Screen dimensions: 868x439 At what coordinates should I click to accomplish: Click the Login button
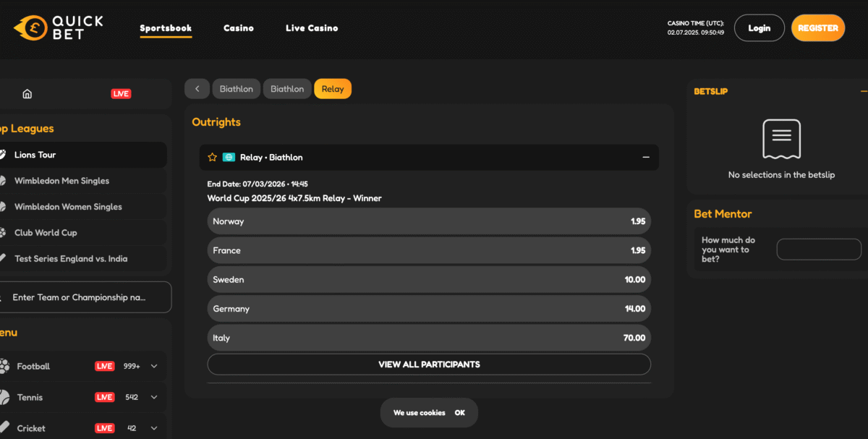pyautogui.click(x=759, y=28)
